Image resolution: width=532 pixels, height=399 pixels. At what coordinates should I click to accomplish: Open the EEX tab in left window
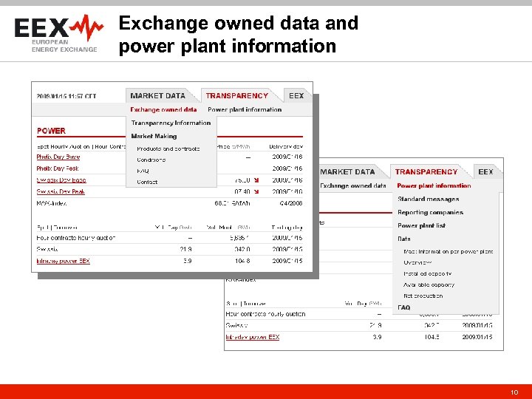296,95
